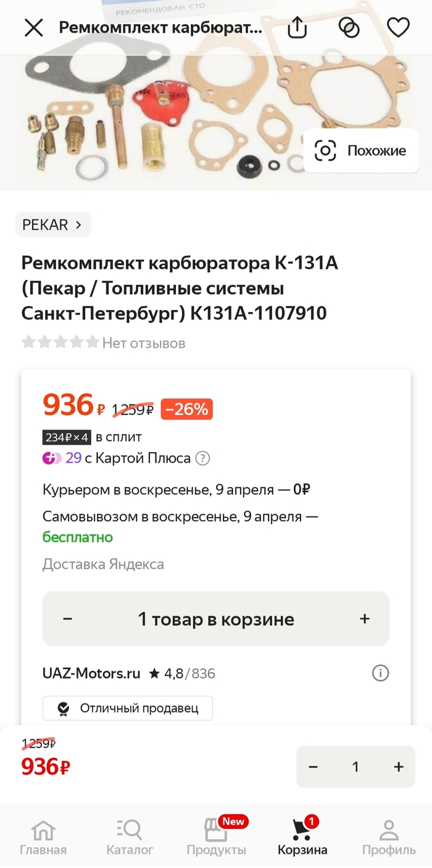Go to Главная tab
Image resolution: width=432 pixels, height=868 pixels.
coord(43,837)
